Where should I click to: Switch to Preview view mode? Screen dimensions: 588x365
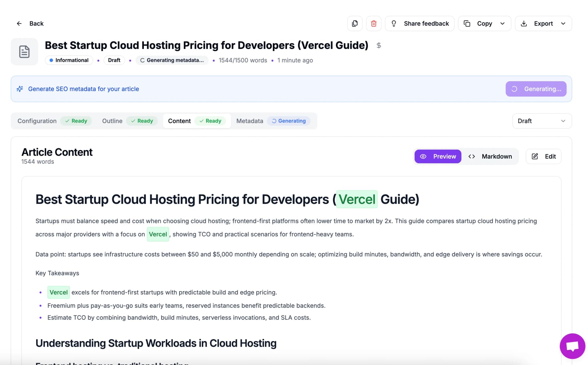[x=438, y=156]
